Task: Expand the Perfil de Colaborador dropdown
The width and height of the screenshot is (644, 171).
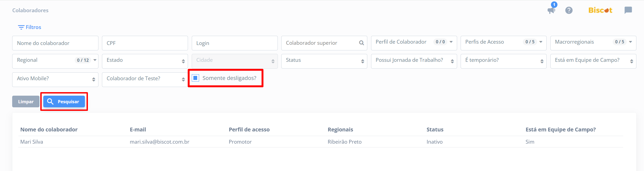Action: pos(414,42)
